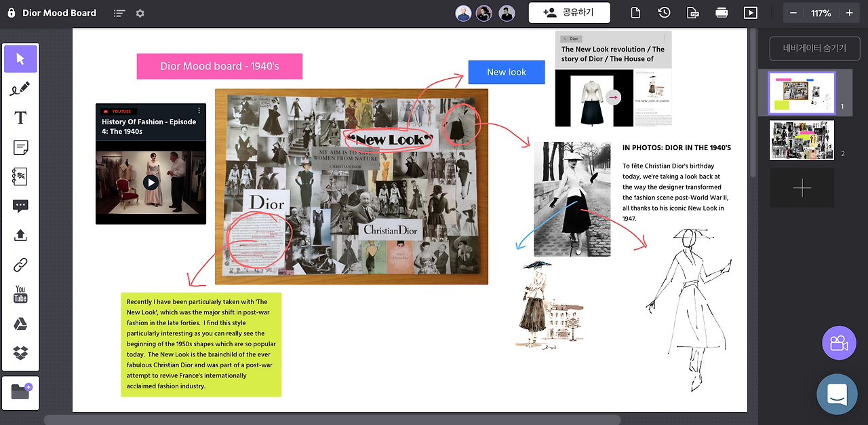Import from Dropbox
This screenshot has height=425, width=868.
point(20,353)
